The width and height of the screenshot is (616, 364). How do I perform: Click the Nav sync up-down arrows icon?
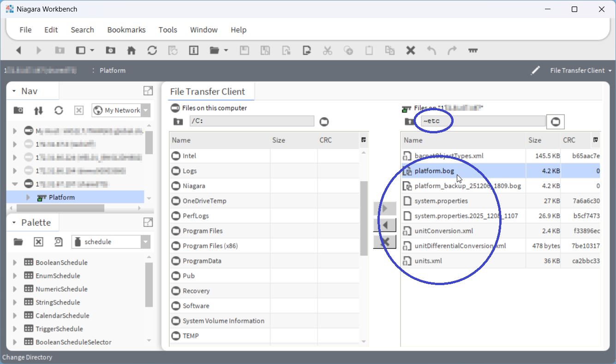coord(38,110)
